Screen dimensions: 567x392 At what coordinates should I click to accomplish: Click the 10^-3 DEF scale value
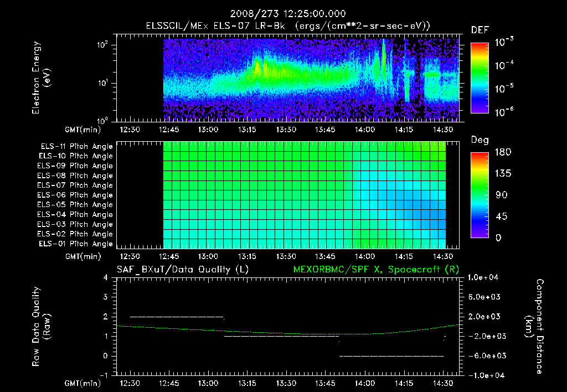pos(504,42)
